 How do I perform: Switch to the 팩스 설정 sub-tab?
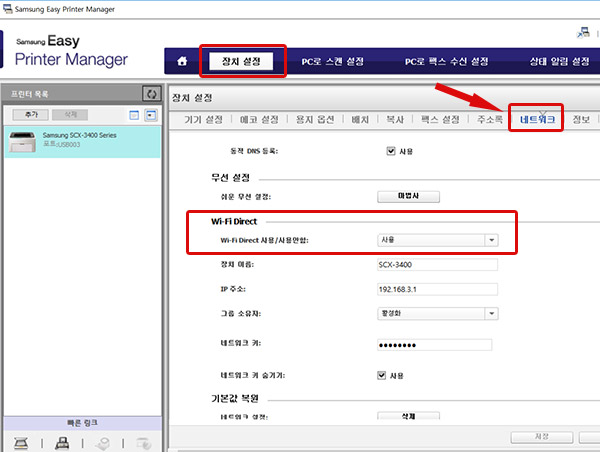pos(440,120)
